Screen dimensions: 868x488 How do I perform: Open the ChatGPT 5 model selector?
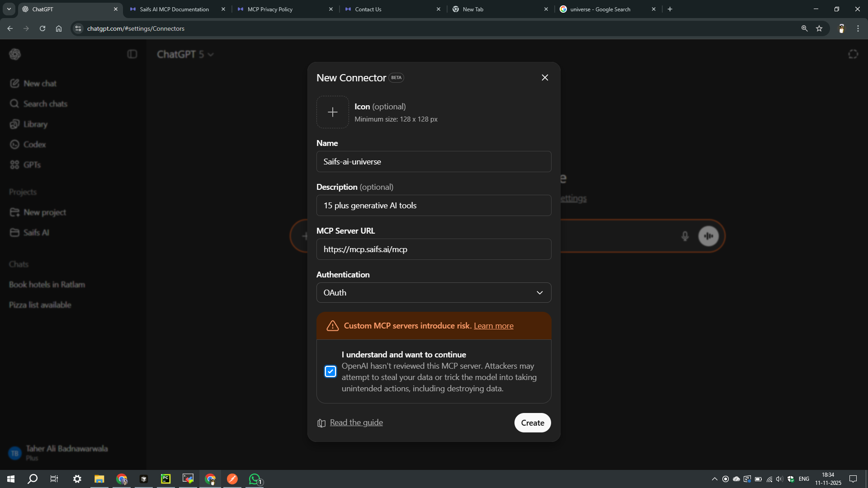(185, 54)
